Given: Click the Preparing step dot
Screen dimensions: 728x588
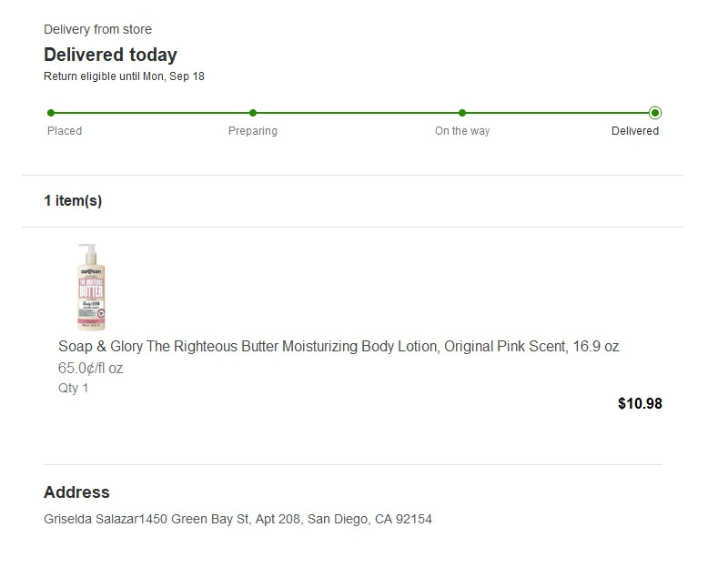Looking at the screenshot, I should point(253,113).
